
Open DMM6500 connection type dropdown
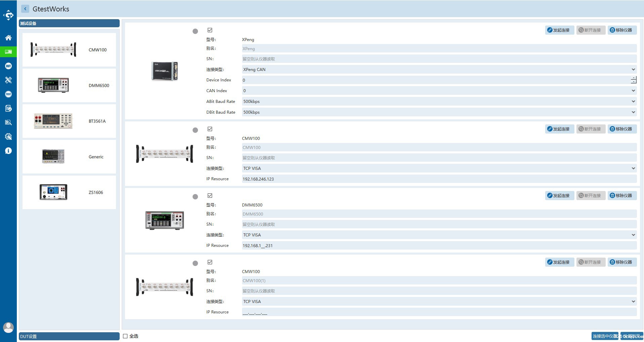coord(439,235)
